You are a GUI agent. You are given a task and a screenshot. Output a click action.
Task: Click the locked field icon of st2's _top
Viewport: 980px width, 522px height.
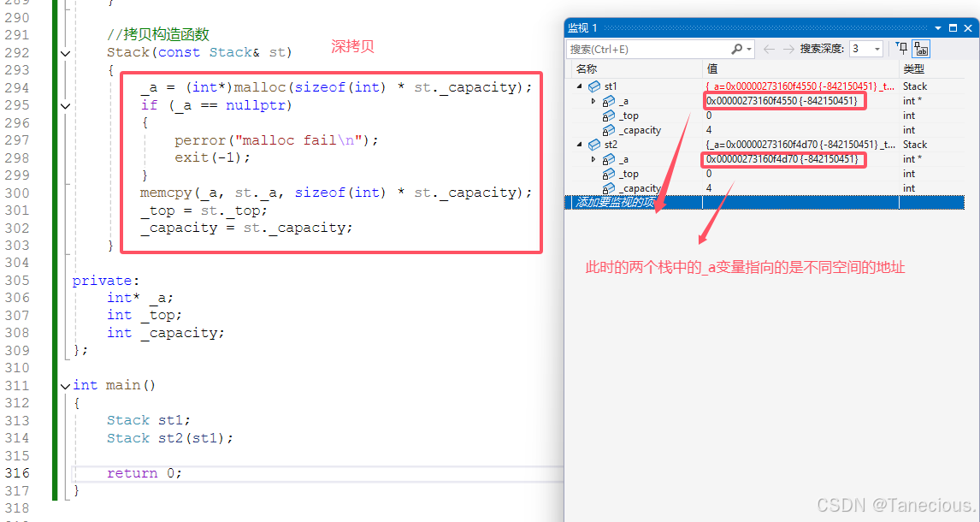click(x=609, y=174)
